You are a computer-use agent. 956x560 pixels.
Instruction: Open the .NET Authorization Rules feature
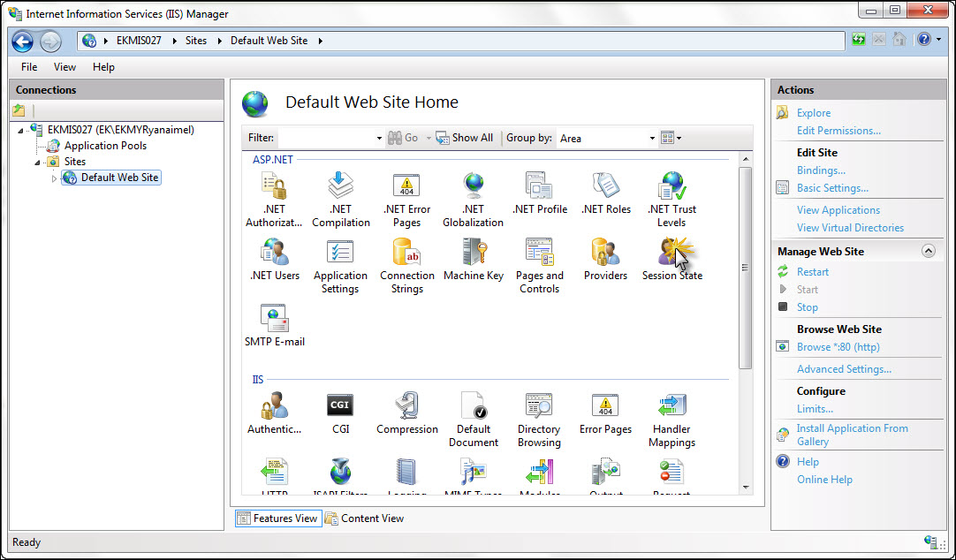click(274, 200)
